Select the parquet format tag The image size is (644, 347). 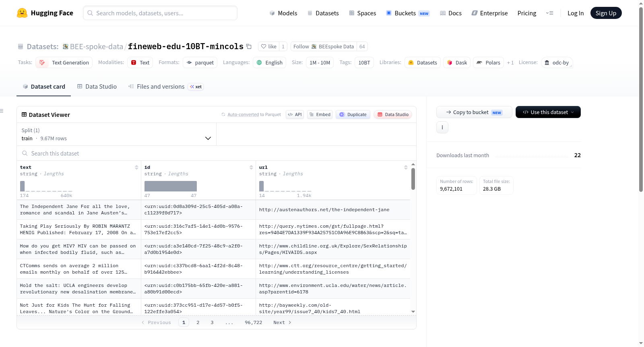click(200, 62)
